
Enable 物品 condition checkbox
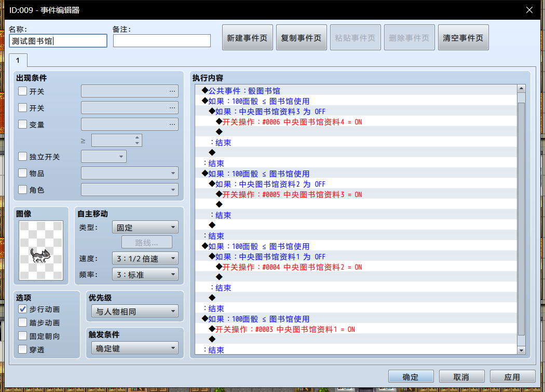[23, 173]
